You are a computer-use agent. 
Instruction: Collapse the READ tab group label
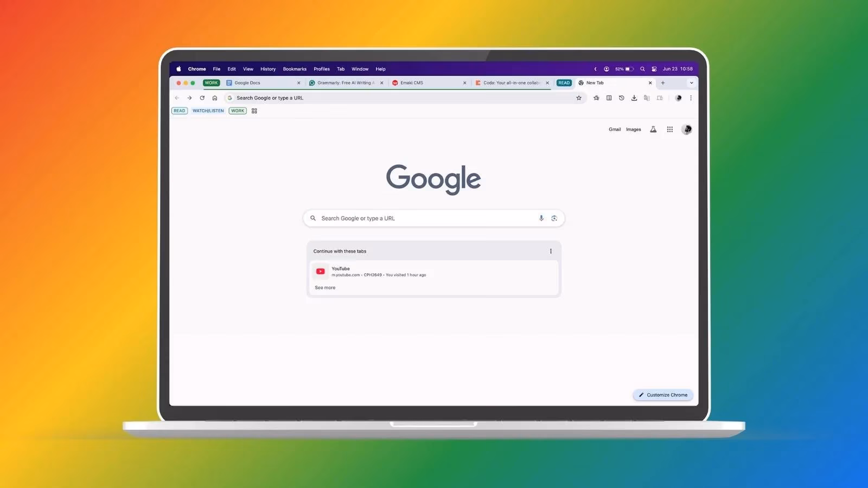(564, 83)
